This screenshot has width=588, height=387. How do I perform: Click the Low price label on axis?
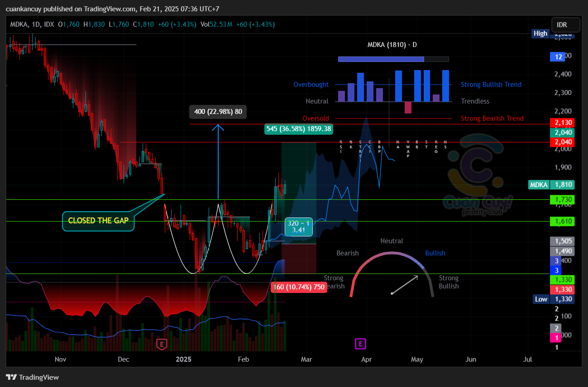(541, 299)
